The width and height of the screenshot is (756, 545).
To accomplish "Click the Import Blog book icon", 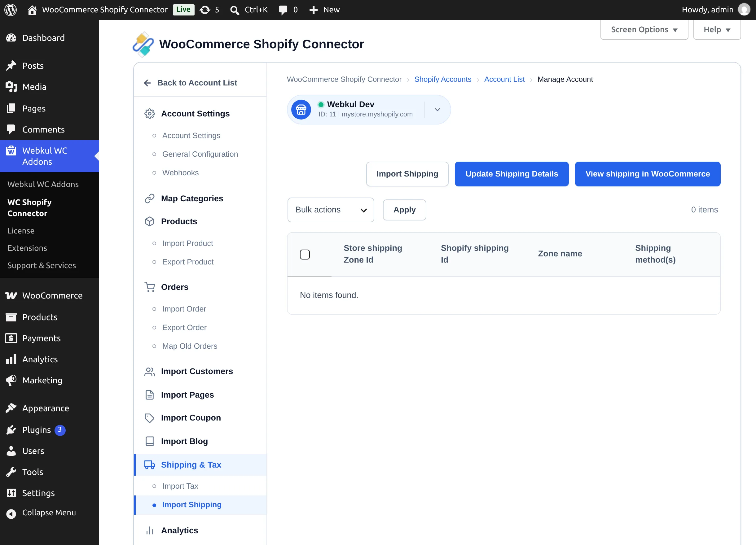I will (149, 441).
